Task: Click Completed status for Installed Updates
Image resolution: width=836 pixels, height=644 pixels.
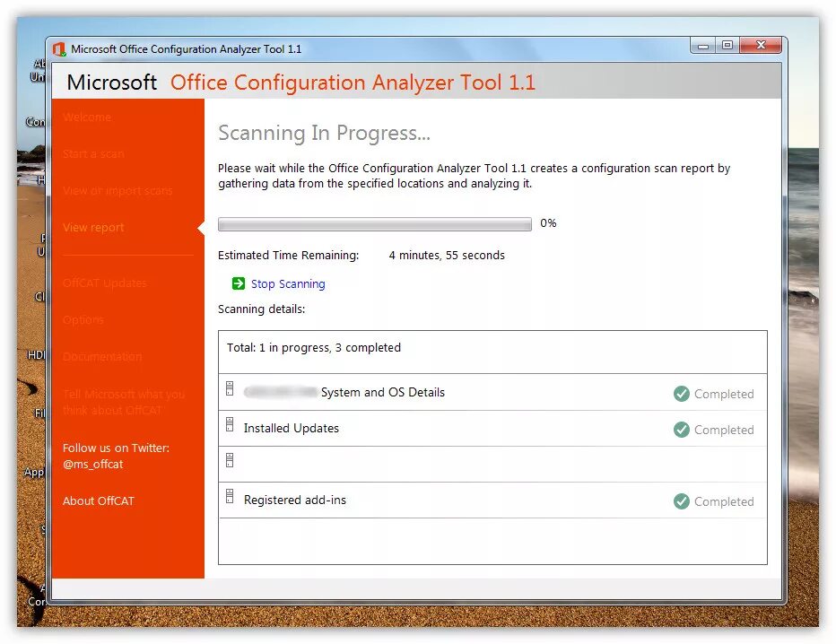Action: [x=724, y=431]
